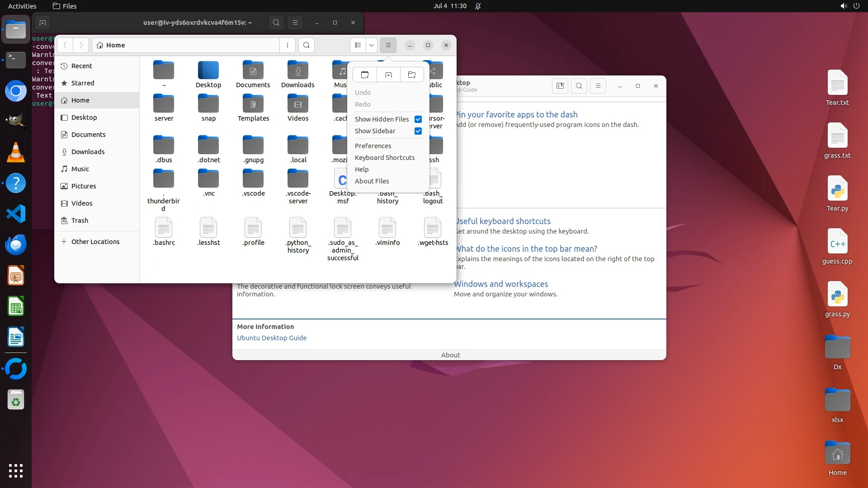This screenshot has width=868, height=488.
Task: Launch Thunderbird from the dock
Action: pos(16,244)
